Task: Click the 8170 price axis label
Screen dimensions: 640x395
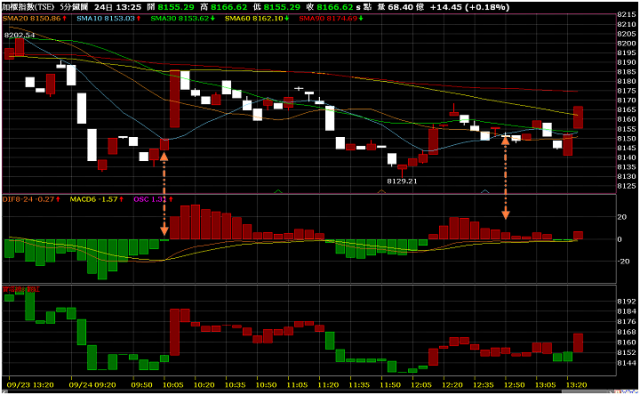Action: point(626,100)
